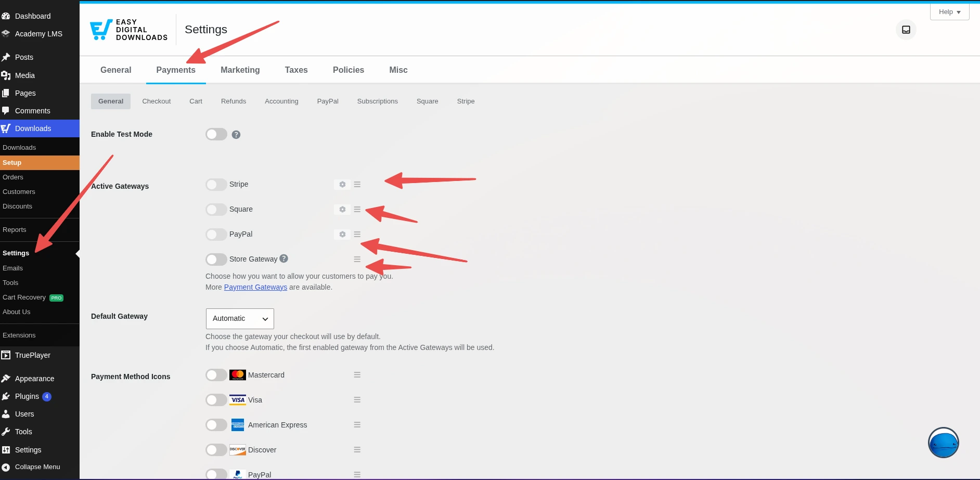This screenshot has height=480, width=980.
Task: Grab the PayPal gateway reorder handle
Action: pos(357,234)
